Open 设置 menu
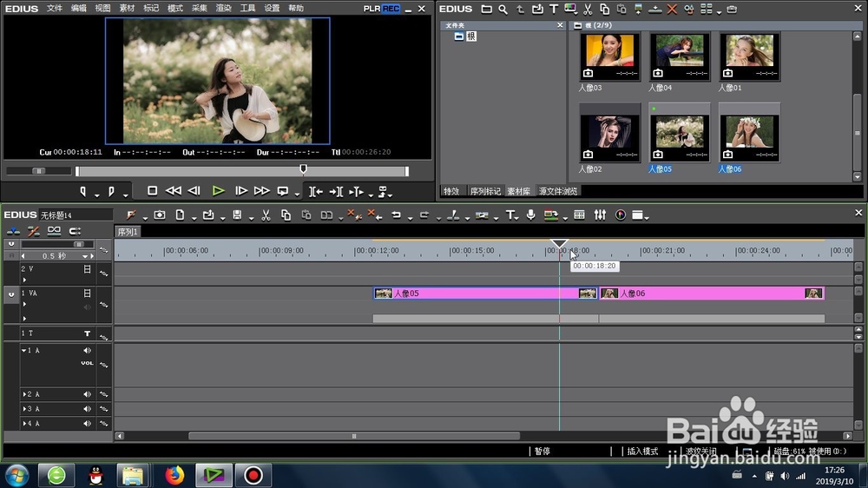 coord(271,9)
